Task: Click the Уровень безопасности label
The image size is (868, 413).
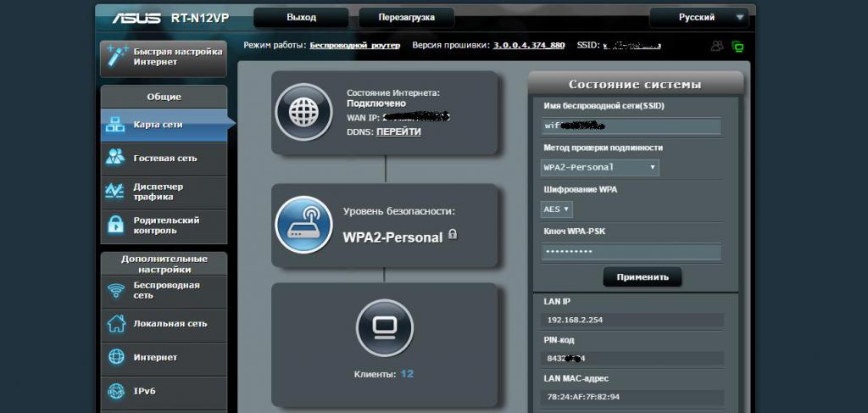Action: coord(398,211)
